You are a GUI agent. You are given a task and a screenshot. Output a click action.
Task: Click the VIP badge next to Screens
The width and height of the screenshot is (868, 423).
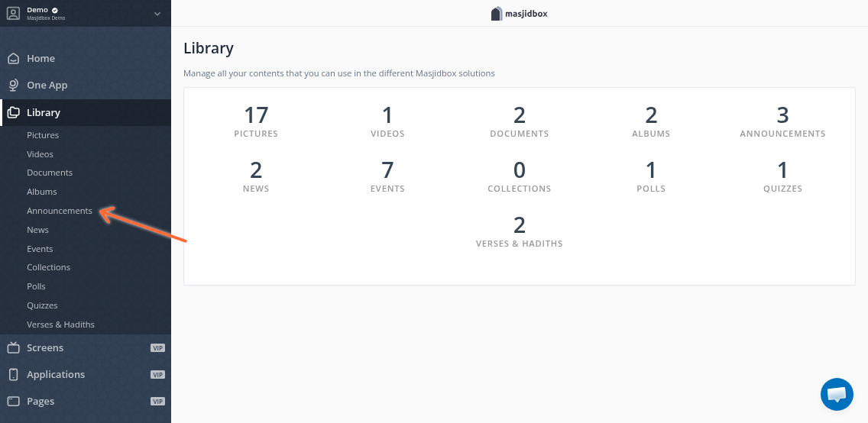157,348
